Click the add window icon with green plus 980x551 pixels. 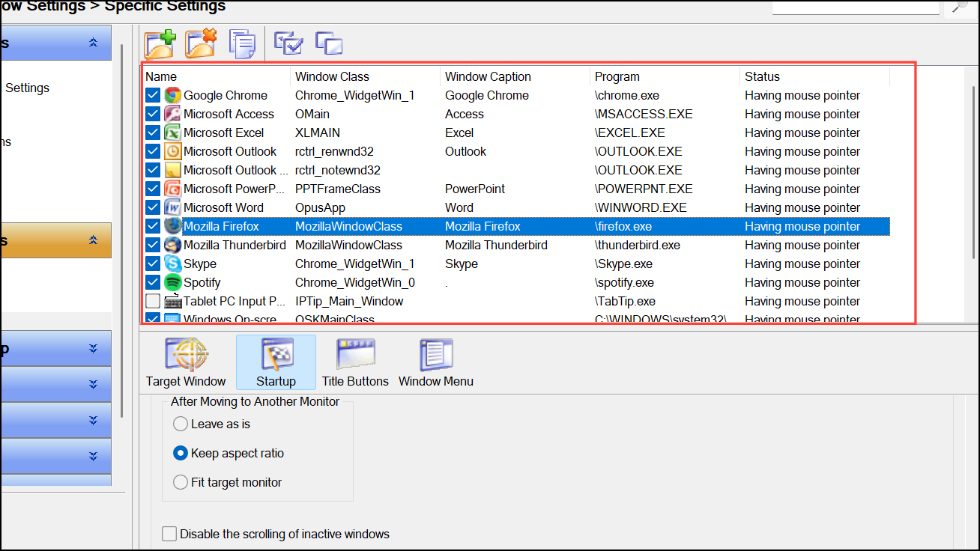(160, 44)
